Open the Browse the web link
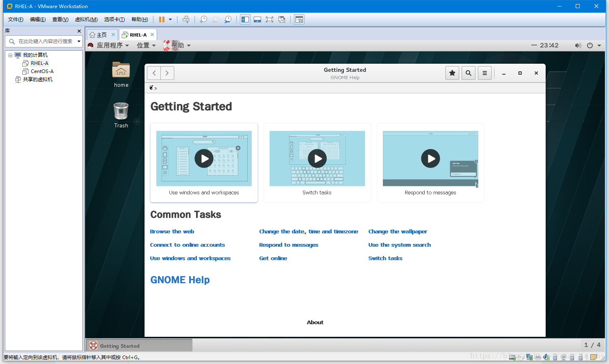This screenshot has height=364, width=609. click(x=172, y=232)
